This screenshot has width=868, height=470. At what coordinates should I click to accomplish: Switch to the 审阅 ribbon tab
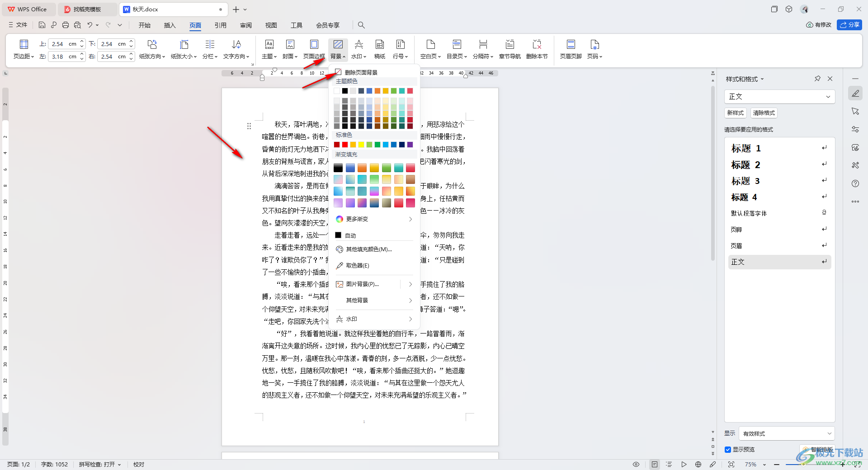[246, 25]
